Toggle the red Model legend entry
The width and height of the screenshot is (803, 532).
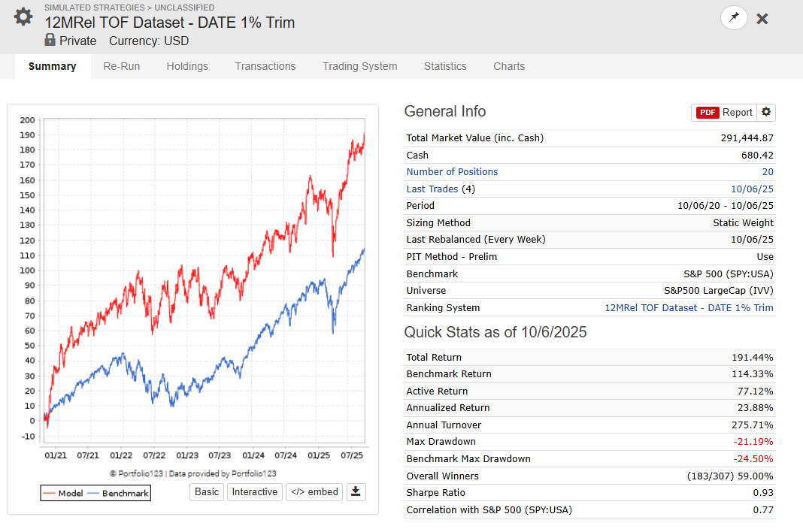tap(63, 493)
